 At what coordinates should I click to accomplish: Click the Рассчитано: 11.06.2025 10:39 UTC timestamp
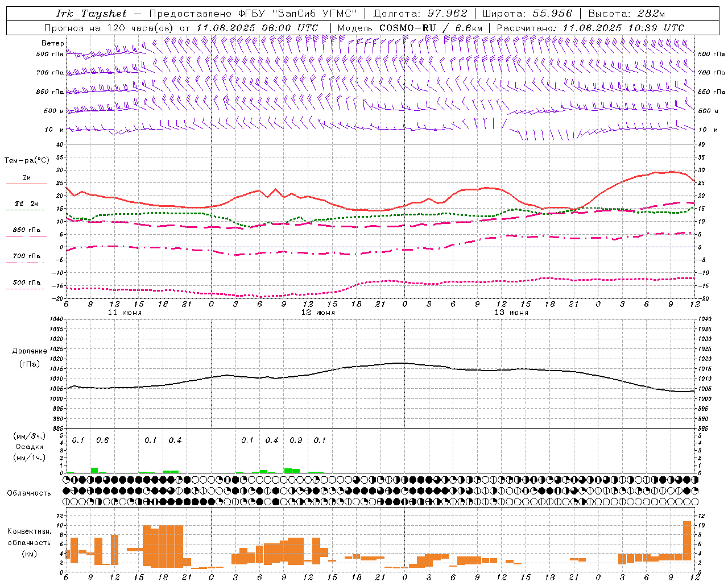click(590, 28)
